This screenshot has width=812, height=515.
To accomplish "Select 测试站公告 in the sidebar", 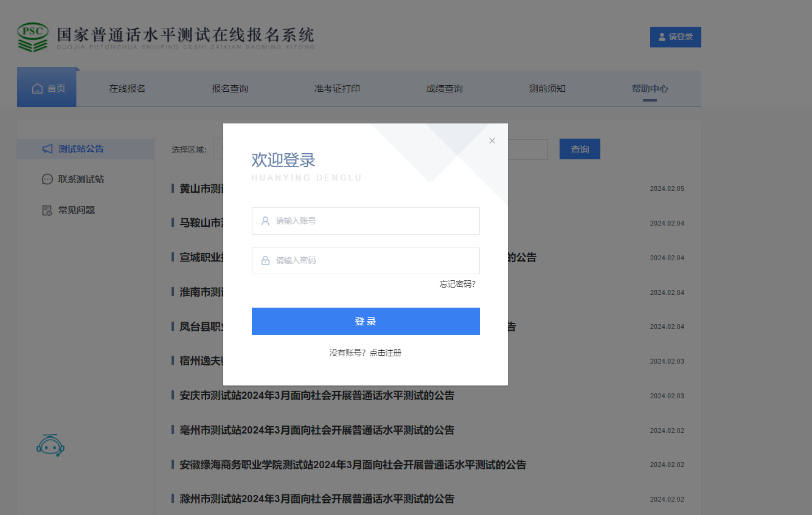I will [86, 149].
